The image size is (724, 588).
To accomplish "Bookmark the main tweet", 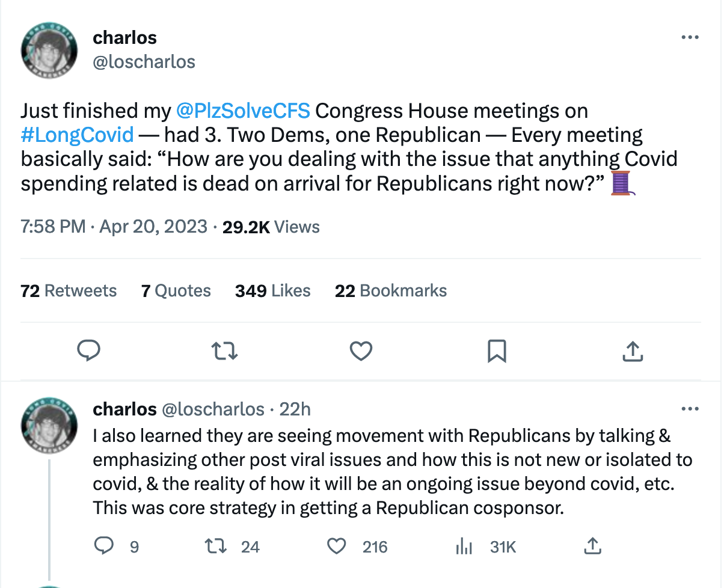I will point(497,350).
